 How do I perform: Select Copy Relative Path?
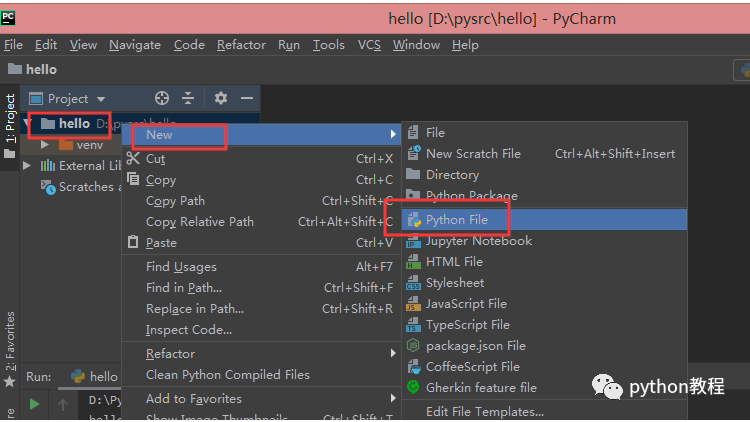[261, 222]
